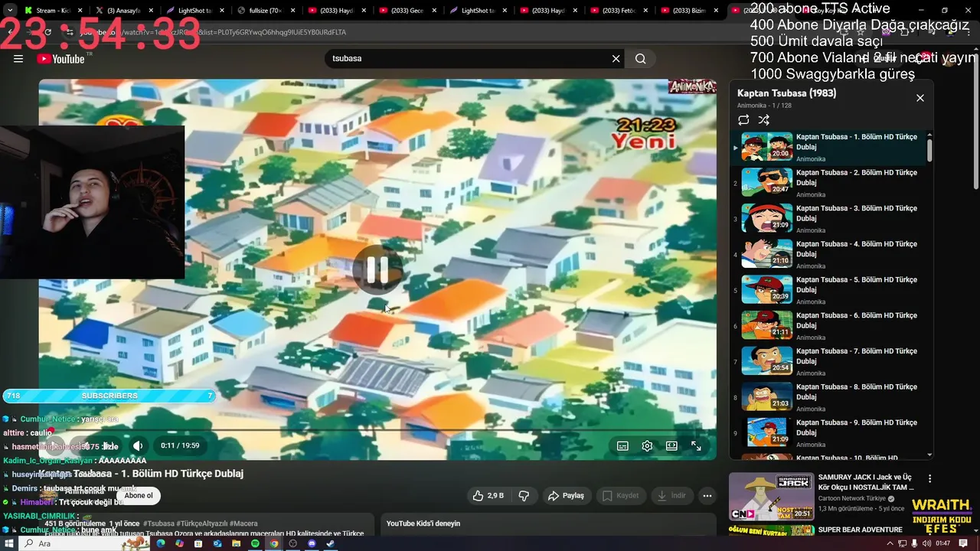Select Kaptan Tsubasa 4. Bölüm playlist entry

coord(828,255)
